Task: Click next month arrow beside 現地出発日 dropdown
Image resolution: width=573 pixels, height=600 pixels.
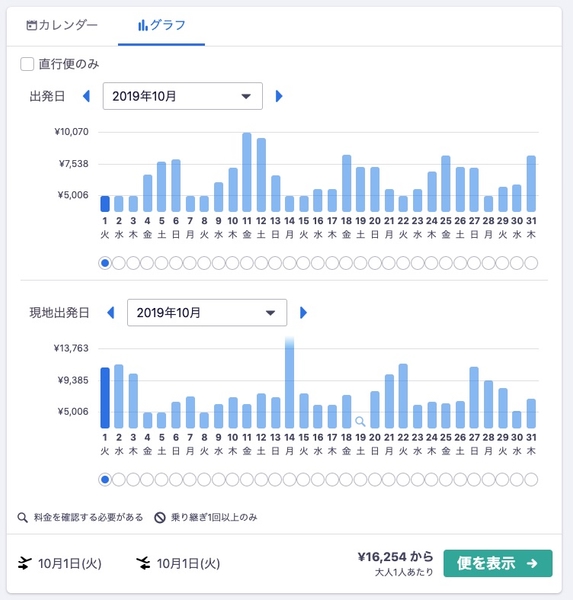Action: click(x=303, y=313)
